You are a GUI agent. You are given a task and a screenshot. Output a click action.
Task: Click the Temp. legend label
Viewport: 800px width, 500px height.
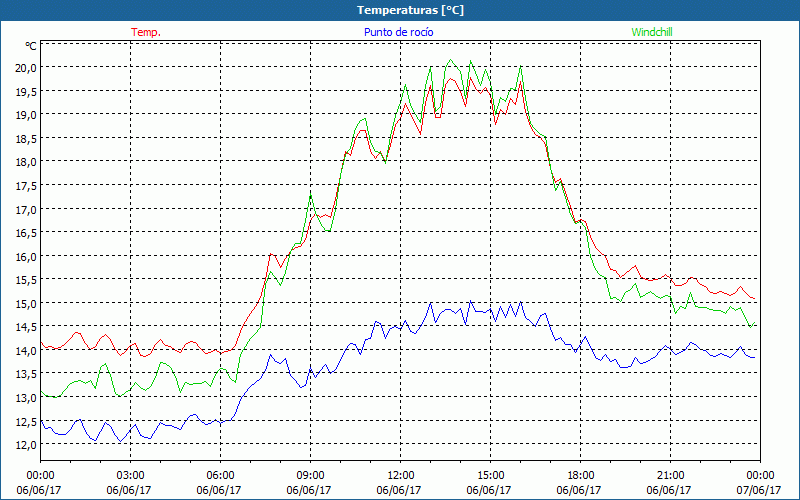click(x=146, y=32)
